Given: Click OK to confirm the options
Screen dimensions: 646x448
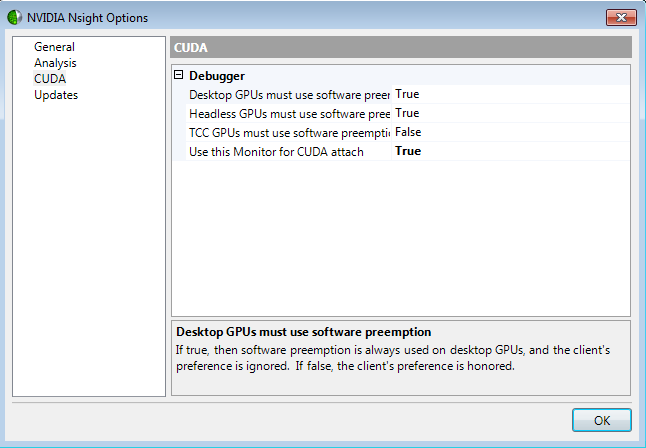Looking at the screenshot, I should (x=602, y=420).
